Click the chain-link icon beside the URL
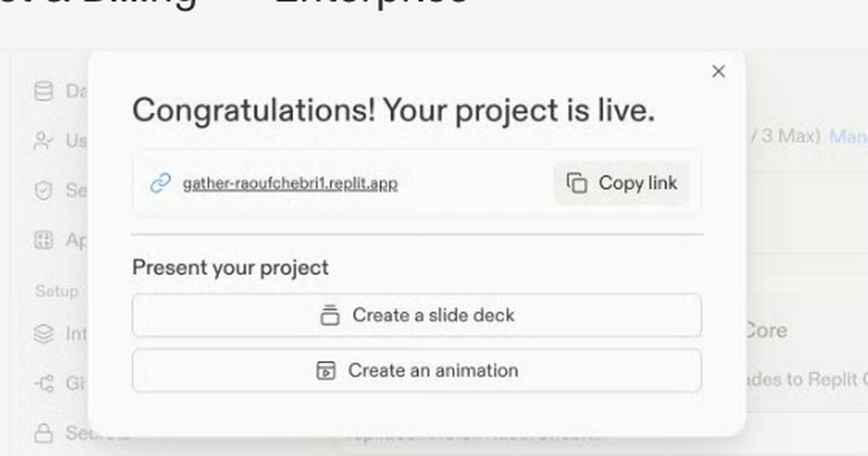 [160, 184]
